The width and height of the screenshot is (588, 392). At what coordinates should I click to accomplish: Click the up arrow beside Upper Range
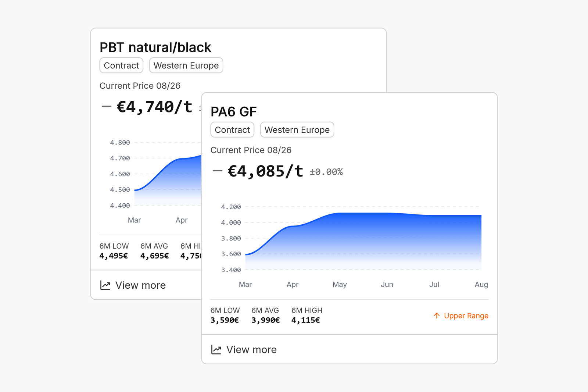(x=437, y=316)
